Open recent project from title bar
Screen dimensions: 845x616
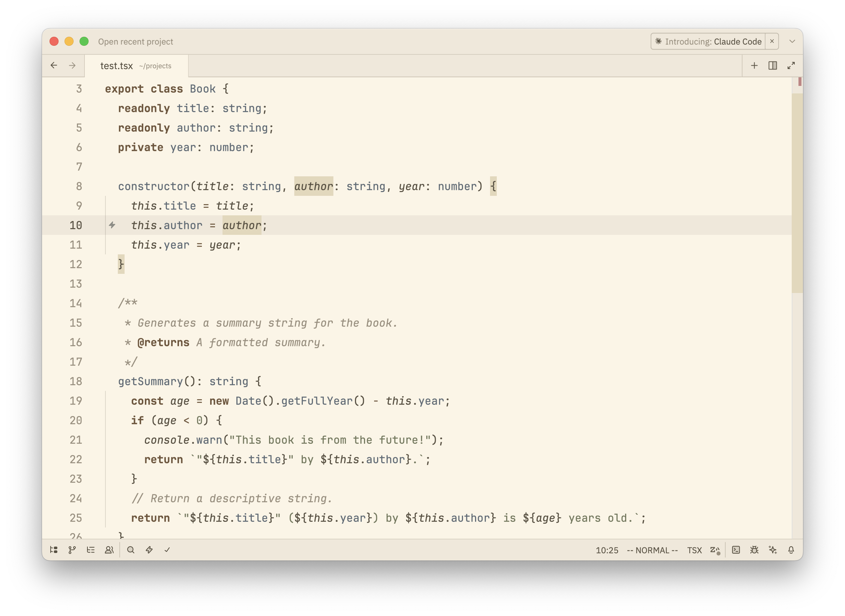[x=135, y=42]
